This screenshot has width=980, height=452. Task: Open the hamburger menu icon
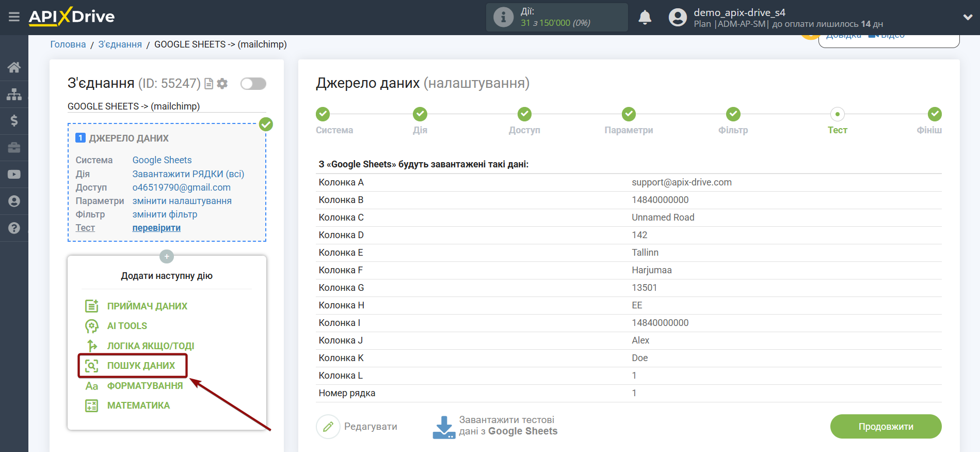point(14,17)
